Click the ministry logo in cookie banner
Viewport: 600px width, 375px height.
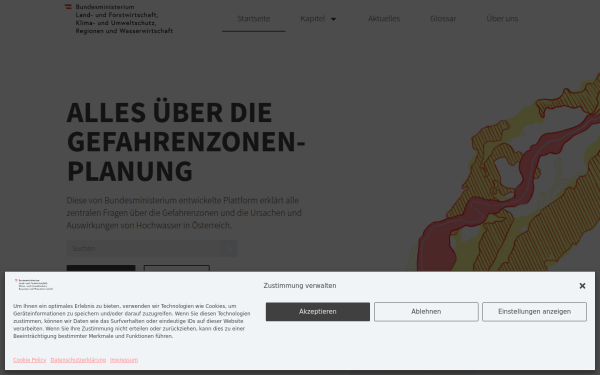tap(34, 285)
